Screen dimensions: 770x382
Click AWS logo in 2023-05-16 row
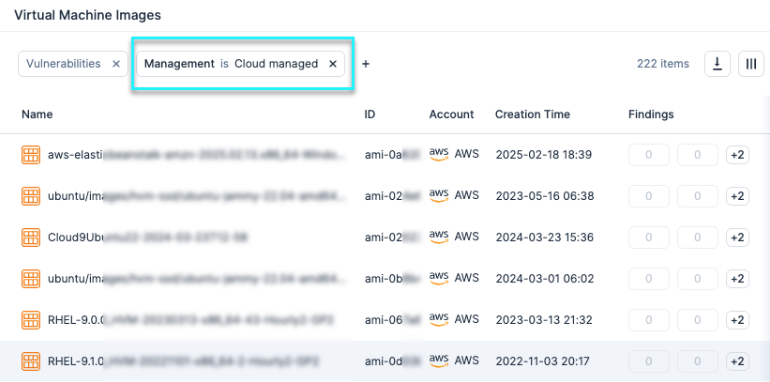pos(439,196)
